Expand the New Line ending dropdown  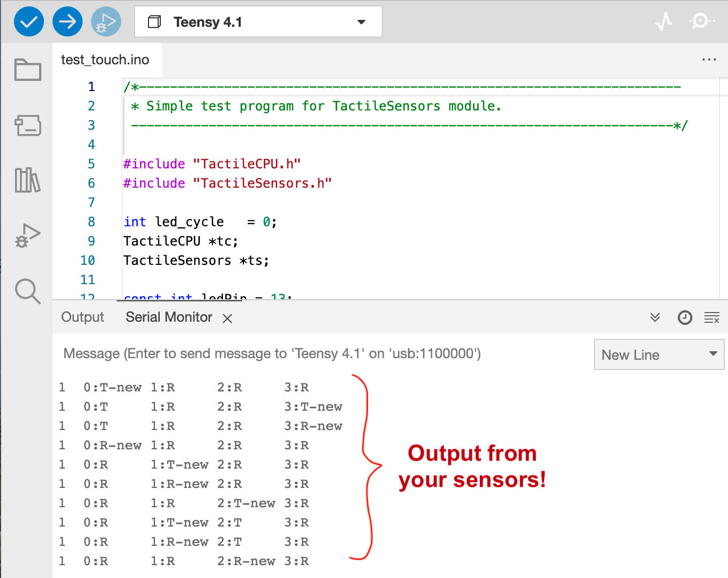[659, 354]
